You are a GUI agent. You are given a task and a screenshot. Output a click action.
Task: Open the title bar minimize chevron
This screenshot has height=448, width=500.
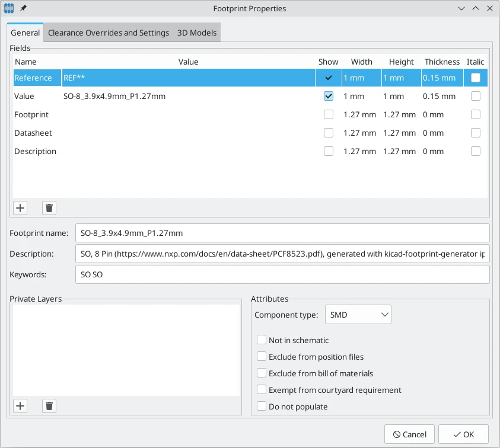(461, 9)
